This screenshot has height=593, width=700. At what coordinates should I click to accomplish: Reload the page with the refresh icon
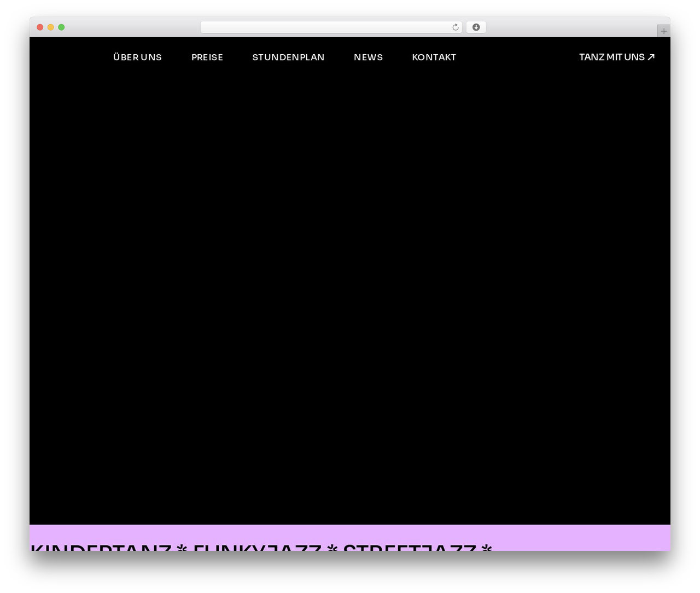455,27
